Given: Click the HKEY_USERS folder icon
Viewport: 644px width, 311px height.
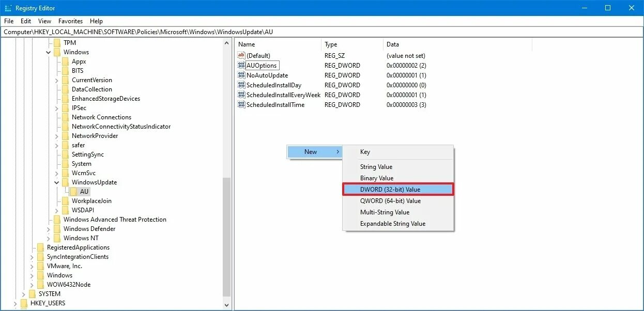Looking at the screenshot, I should click(x=24, y=303).
